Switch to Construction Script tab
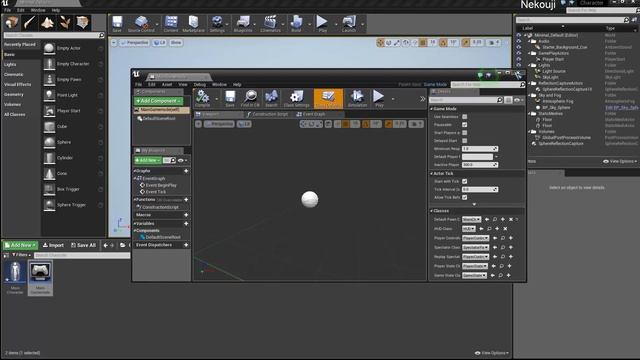Viewport: 640px width, 360px height. 268,114
